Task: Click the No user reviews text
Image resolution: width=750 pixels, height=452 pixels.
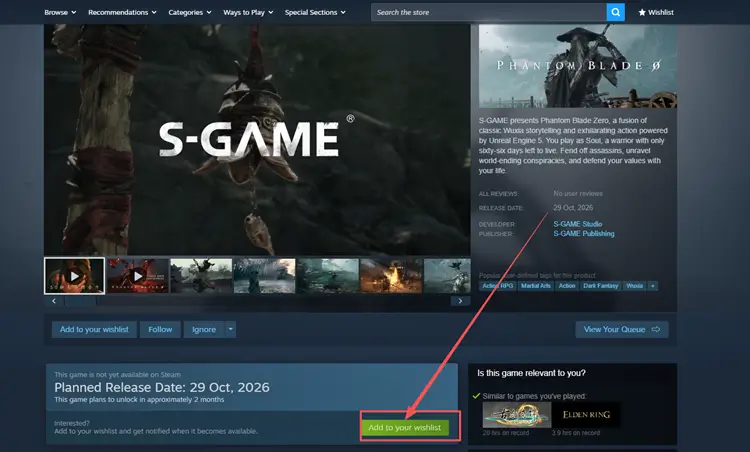Action: (x=578, y=194)
